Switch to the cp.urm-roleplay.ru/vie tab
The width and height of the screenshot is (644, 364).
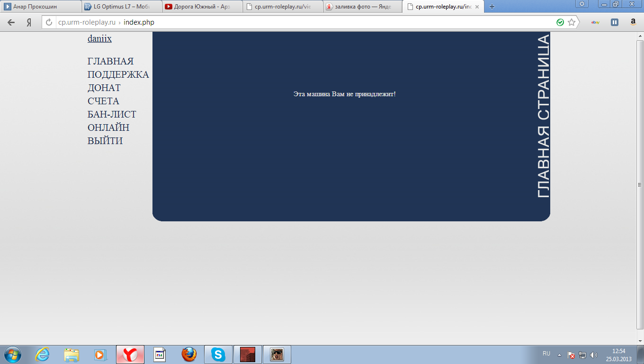click(x=282, y=7)
